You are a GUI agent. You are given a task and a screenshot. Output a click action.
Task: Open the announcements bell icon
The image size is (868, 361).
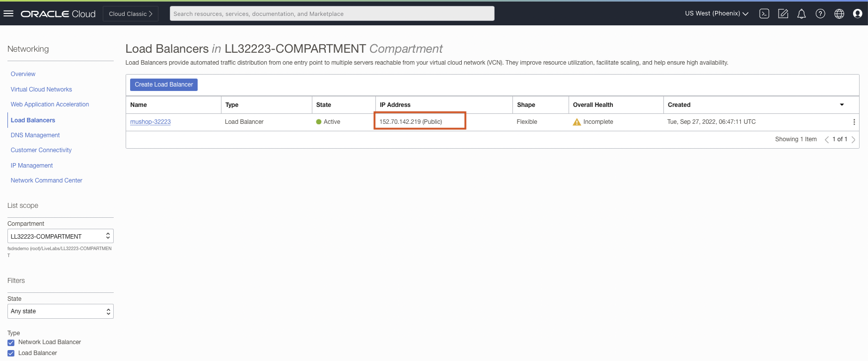(x=801, y=14)
